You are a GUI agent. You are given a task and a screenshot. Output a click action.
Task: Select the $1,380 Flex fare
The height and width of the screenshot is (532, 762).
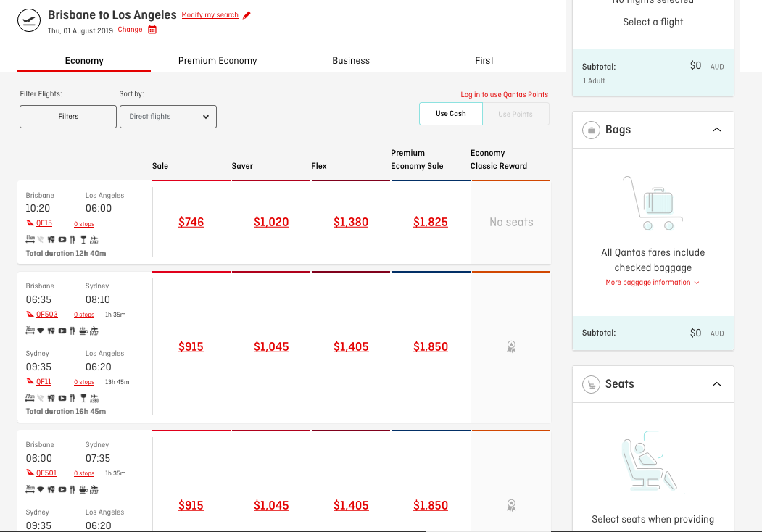click(x=351, y=223)
